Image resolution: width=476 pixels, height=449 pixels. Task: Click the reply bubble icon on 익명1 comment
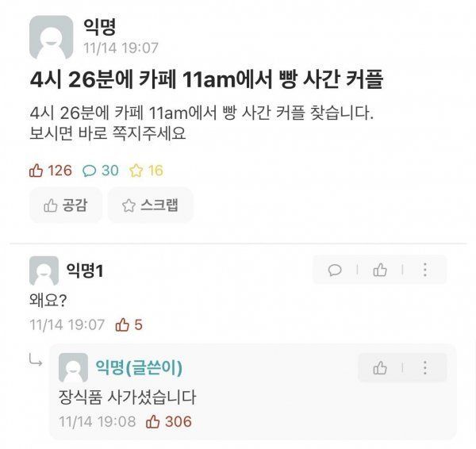335,270
